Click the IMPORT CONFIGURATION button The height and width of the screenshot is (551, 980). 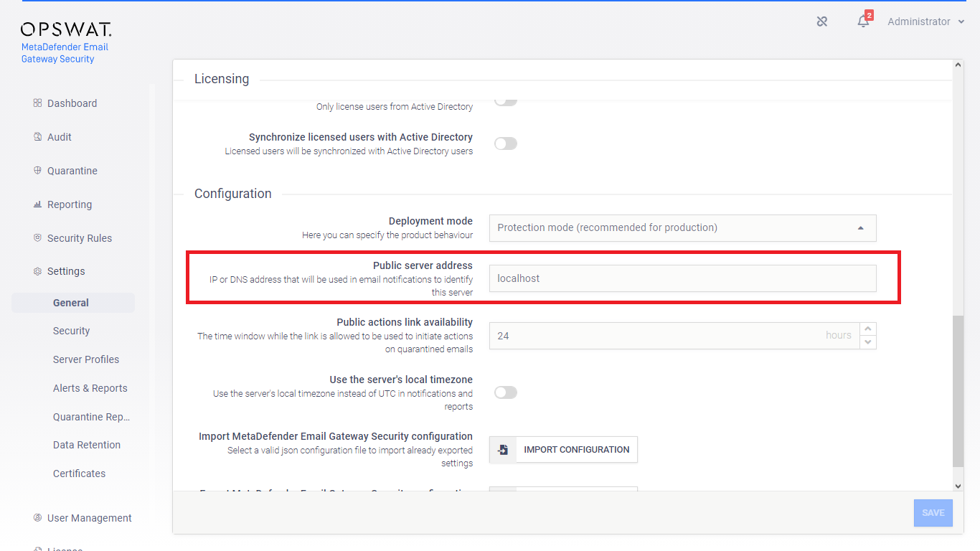(x=563, y=450)
